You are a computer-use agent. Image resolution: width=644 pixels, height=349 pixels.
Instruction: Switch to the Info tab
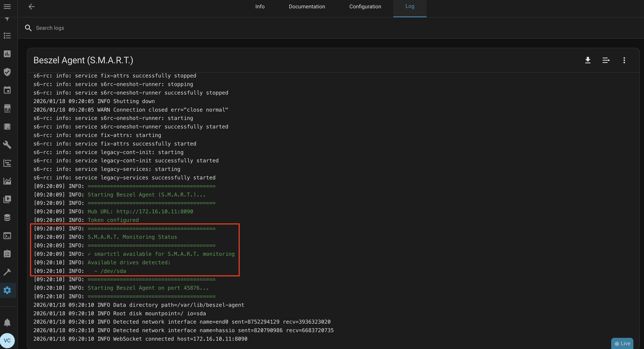[x=260, y=7]
